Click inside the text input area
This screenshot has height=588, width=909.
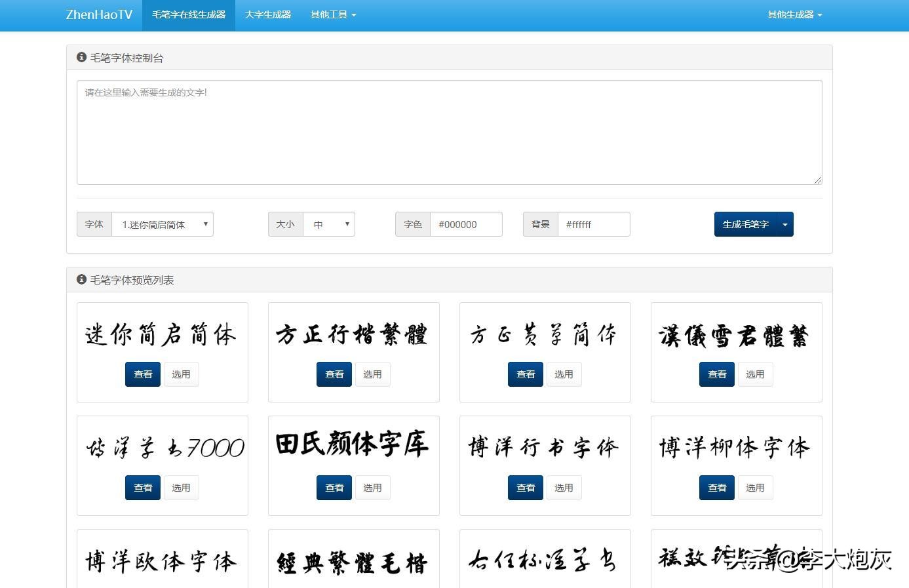coord(449,131)
